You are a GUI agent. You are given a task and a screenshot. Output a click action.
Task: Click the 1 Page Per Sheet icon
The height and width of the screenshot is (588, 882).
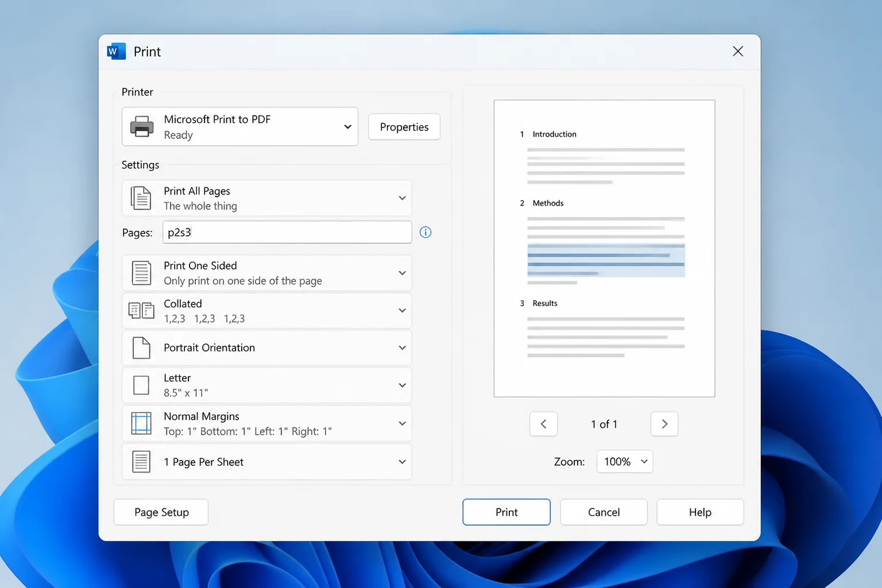click(x=141, y=462)
